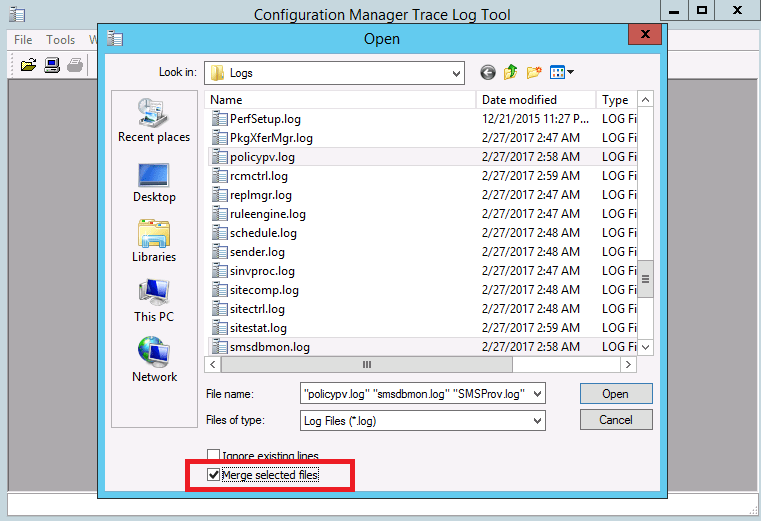Expand the File name dropdown arrow
The image size is (761, 521).
(538, 394)
